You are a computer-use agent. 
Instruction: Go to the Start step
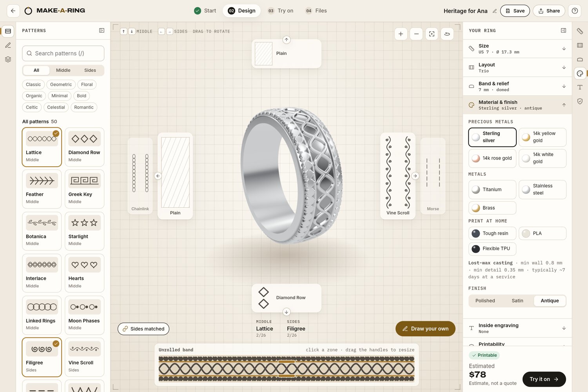click(205, 11)
